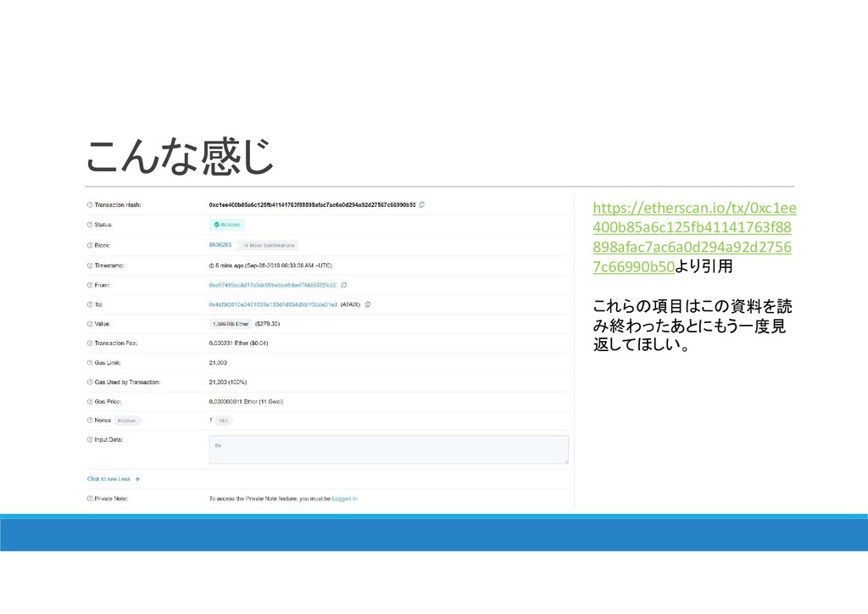Click the Gas Limit value 21,000

(218, 363)
